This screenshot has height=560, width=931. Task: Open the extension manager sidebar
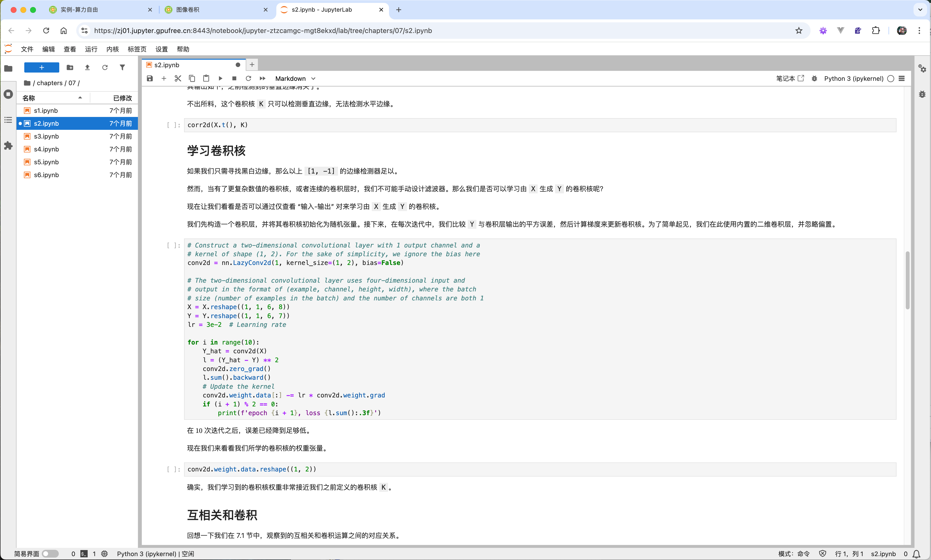8,146
